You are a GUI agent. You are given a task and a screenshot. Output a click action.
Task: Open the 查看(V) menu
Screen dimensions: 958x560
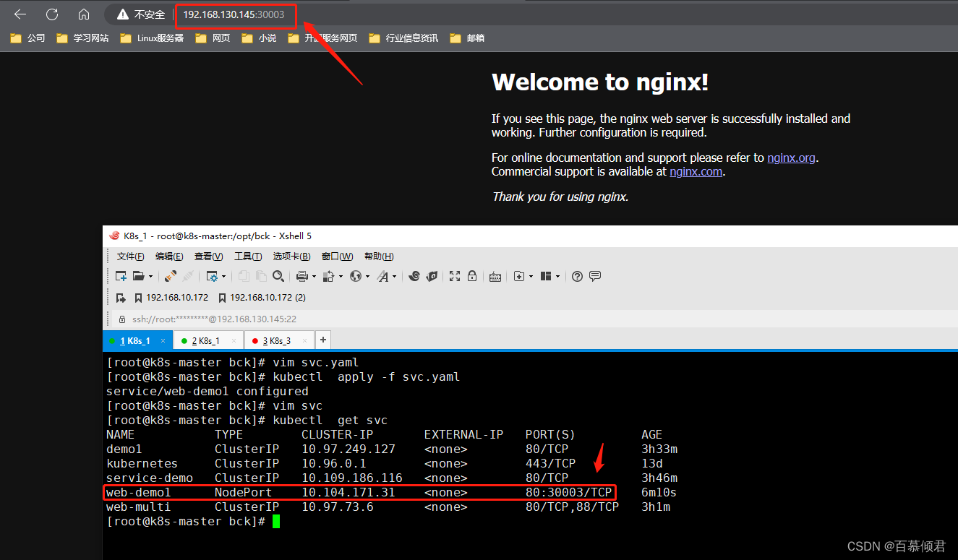[208, 257]
